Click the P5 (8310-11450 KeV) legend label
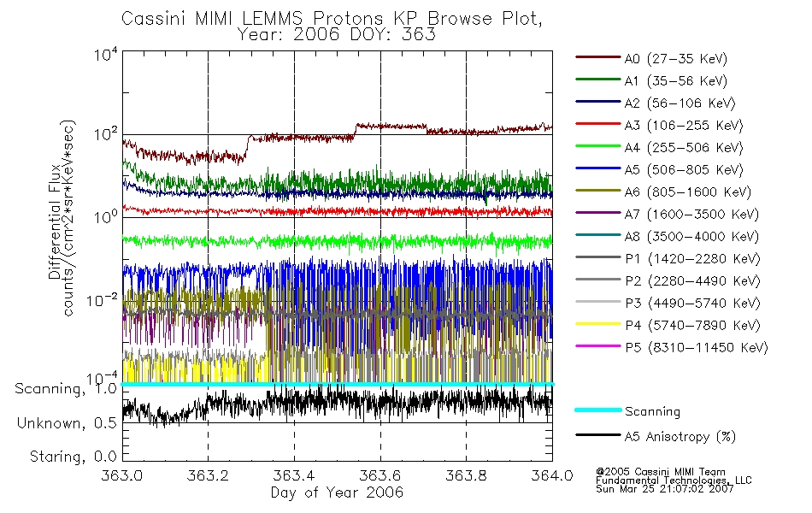812x513 pixels. (697, 347)
